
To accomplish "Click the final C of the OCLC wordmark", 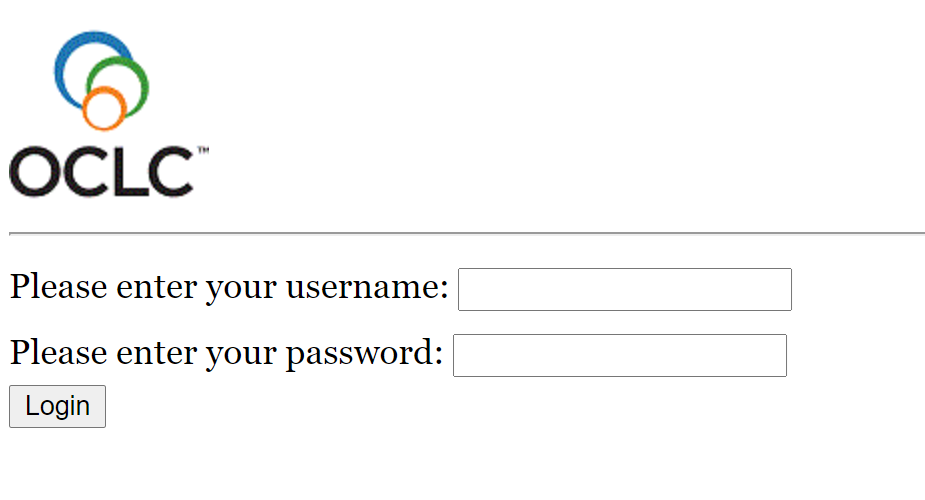I will 169,172.
